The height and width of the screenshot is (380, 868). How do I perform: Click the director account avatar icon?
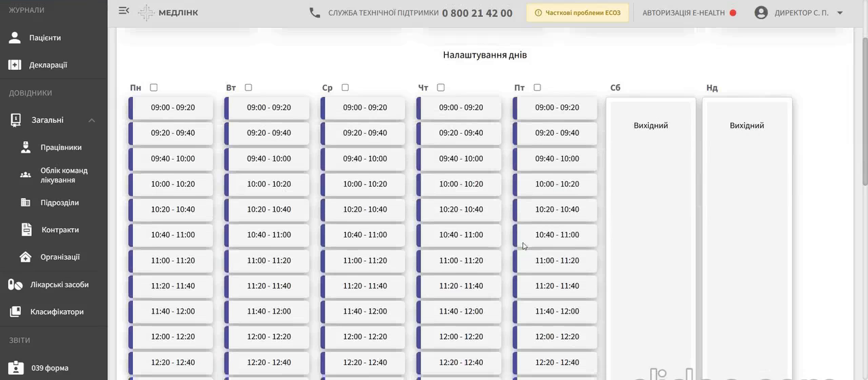761,12
